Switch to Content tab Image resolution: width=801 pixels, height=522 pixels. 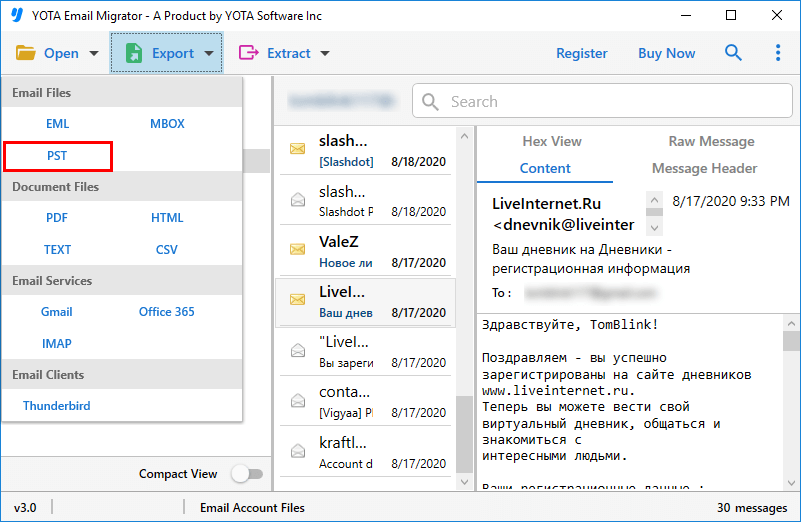click(x=545, y=169)
